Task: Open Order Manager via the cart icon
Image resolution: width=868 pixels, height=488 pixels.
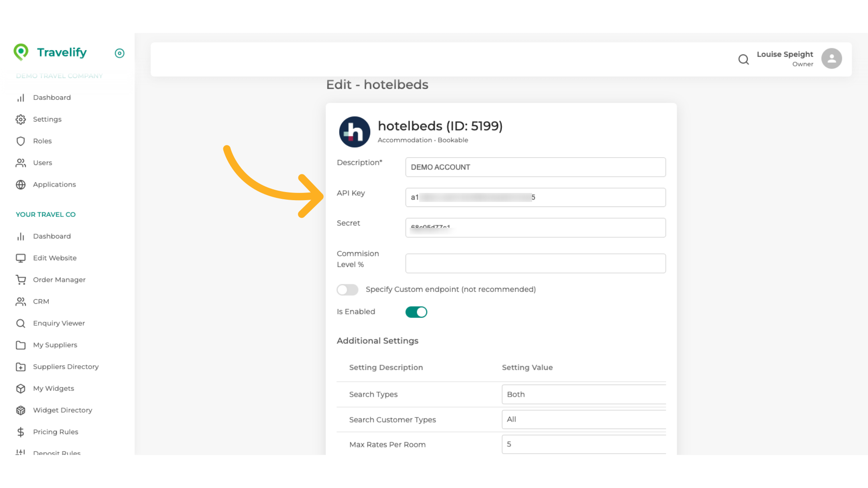Action: coord(21,280)
